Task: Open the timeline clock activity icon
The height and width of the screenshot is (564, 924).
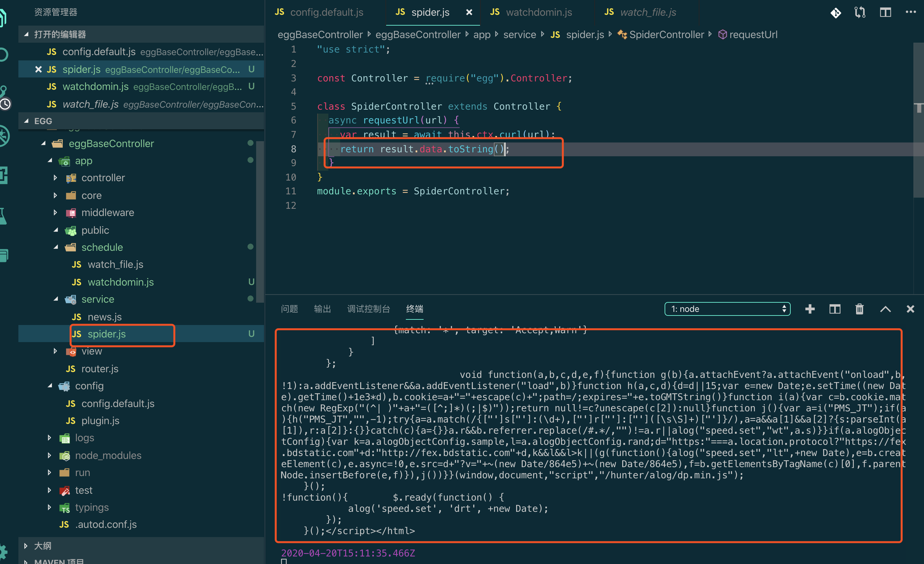Action: (x=5, y=104)
